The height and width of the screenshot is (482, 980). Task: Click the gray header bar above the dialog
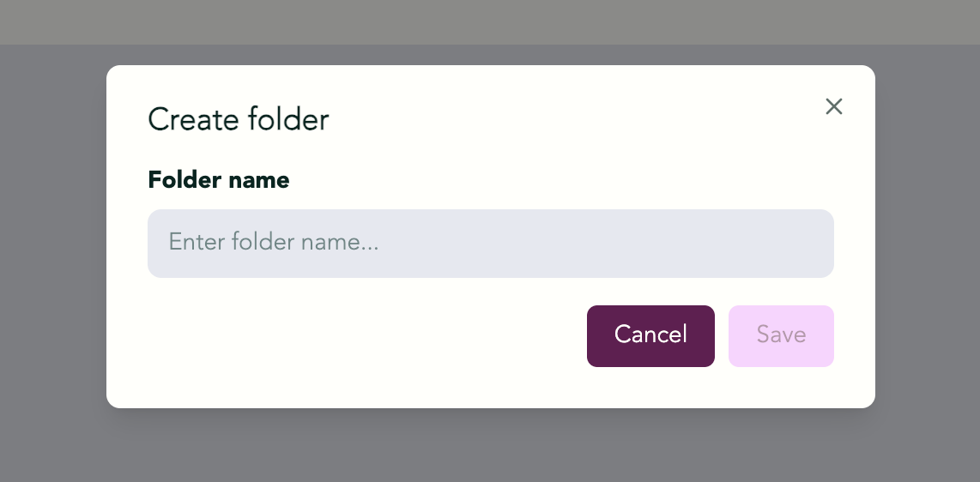pyautogui.click(x=490, y=21)
